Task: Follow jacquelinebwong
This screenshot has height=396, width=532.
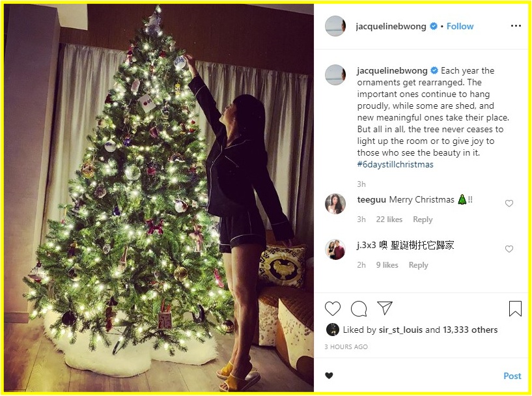Action: [460, 26]
